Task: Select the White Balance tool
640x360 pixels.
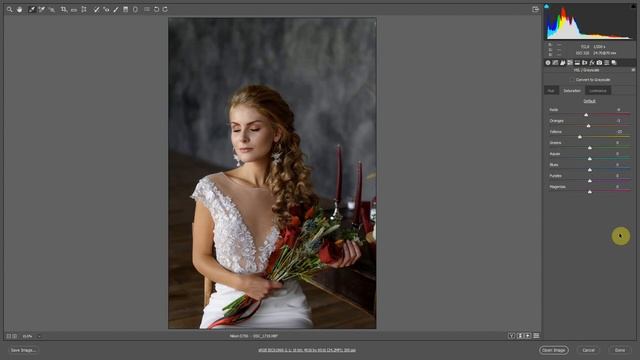Action: tap(32, 9)
